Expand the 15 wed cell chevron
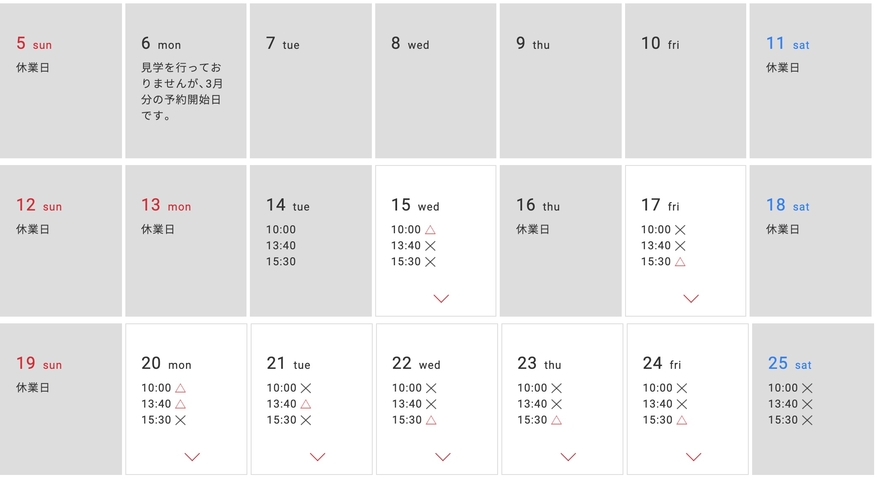The height and width of the screenshot is (480, 880). coord(441,299)
